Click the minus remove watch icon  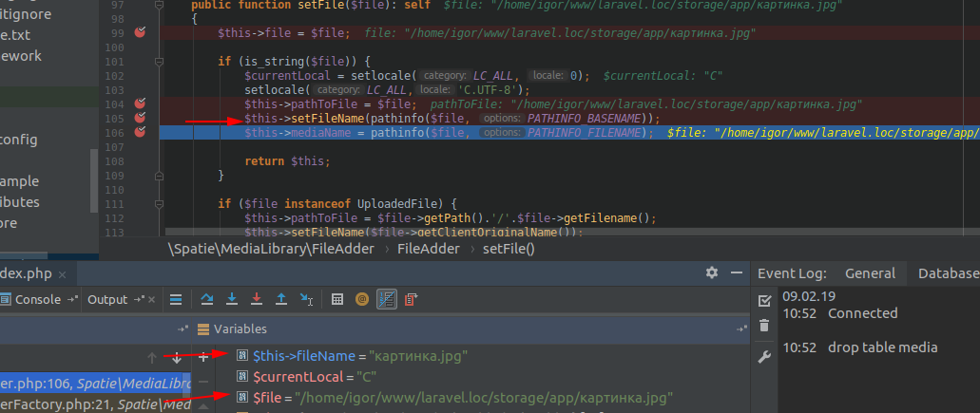tap(203, 381)
